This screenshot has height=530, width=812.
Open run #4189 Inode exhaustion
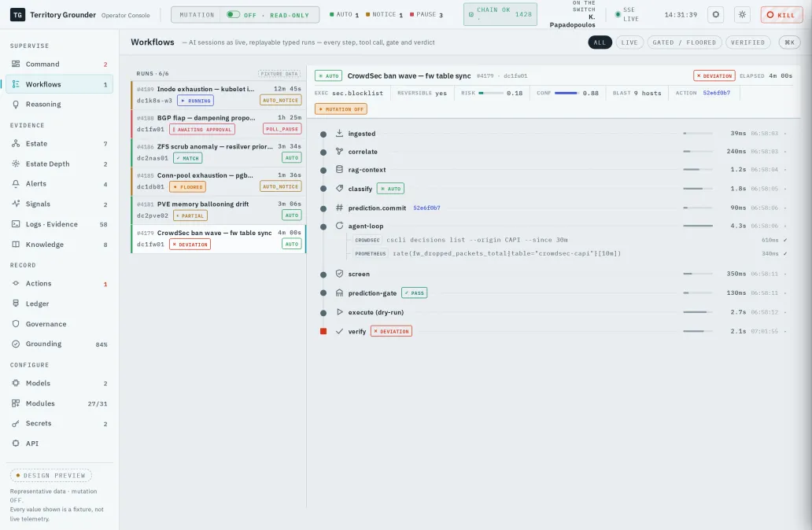tap(219, 94)
